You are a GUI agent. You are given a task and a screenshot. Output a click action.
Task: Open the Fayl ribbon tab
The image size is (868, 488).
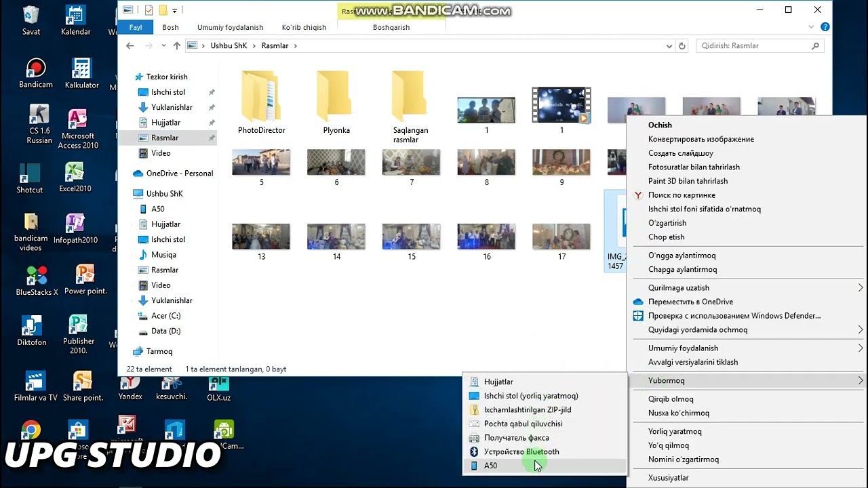click(x=136, y=27)
